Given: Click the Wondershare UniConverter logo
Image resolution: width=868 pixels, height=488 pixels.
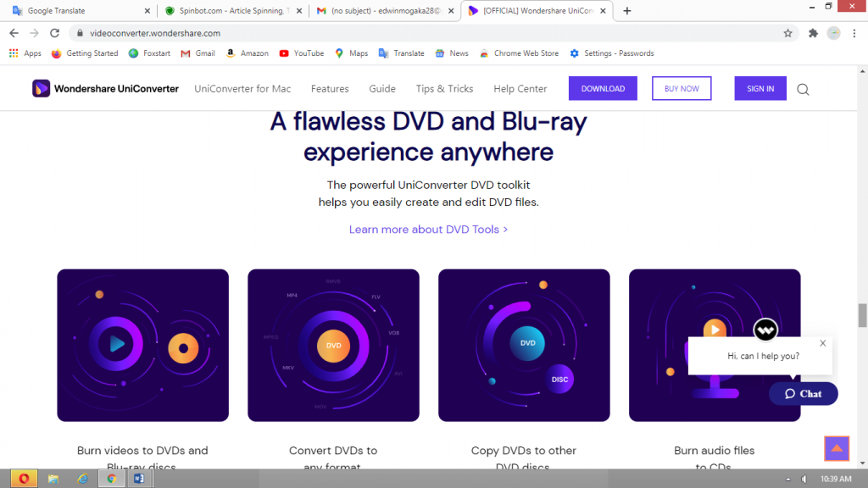Looking at the screenshot, I should click(105, 88).
